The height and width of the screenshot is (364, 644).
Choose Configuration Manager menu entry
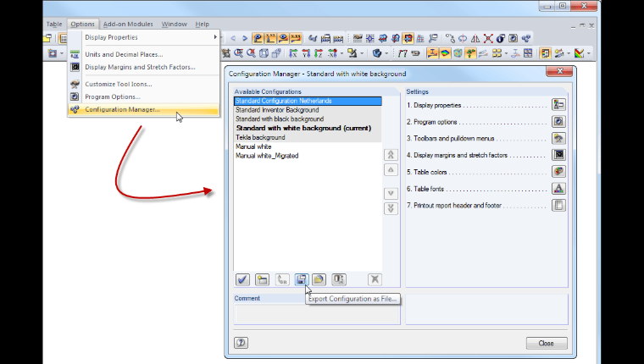[143, 109]
